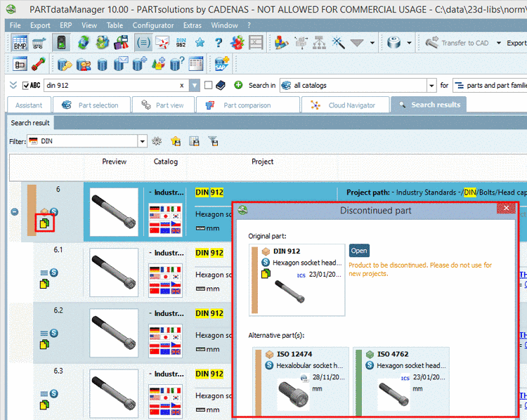Click Open in the Discontinued part dialog
527x420 pixels.
click(x=359, y=251)
